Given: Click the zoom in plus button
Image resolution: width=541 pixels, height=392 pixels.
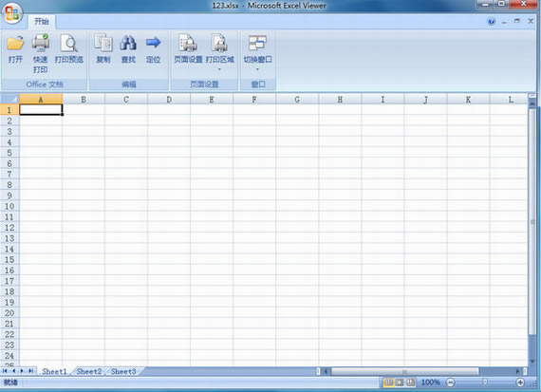Looking at the screenshot, I should coord(520,383).
